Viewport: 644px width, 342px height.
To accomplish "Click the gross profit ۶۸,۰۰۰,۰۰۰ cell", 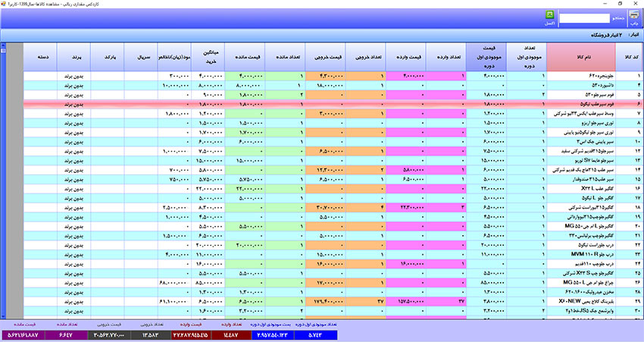I will point(174,283).
